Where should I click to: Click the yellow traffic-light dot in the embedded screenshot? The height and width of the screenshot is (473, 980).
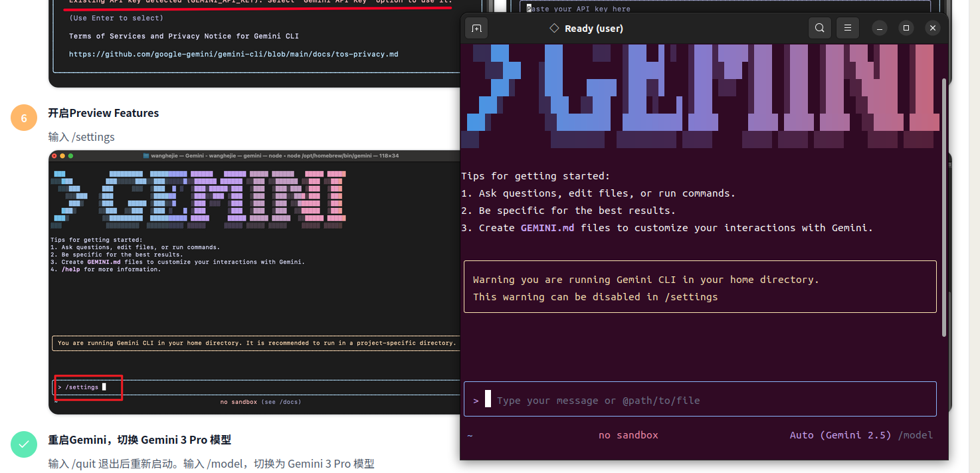63,155
